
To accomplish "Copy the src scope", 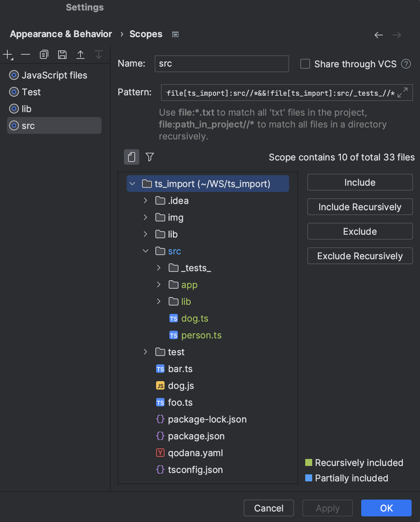I will (44, 54).
